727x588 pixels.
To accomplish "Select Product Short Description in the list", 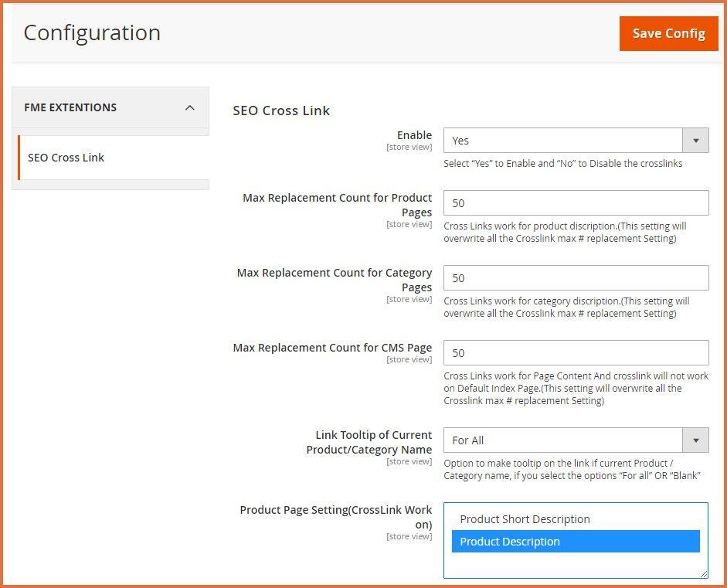I will [x=525, y=519].
